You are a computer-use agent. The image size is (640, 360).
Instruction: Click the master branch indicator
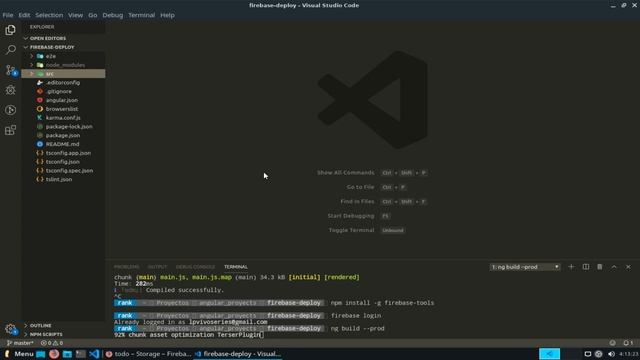[20, 343]
